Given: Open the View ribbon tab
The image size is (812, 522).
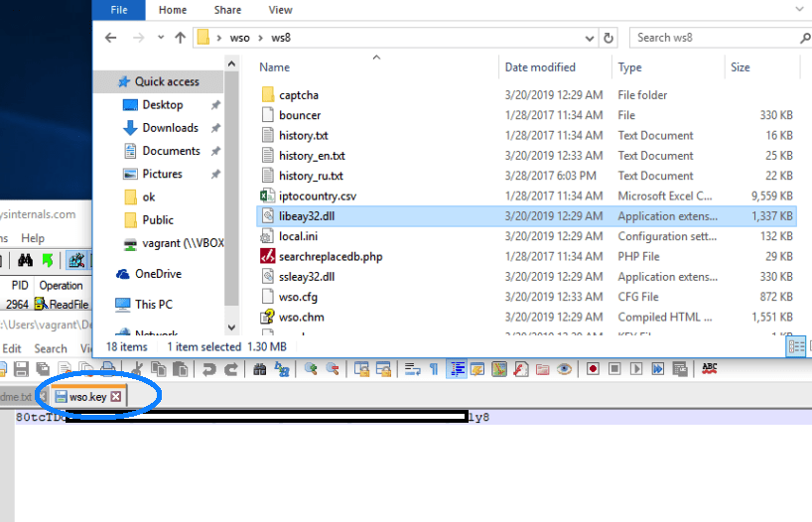Looking at the screenshot, I should [280, 10].
